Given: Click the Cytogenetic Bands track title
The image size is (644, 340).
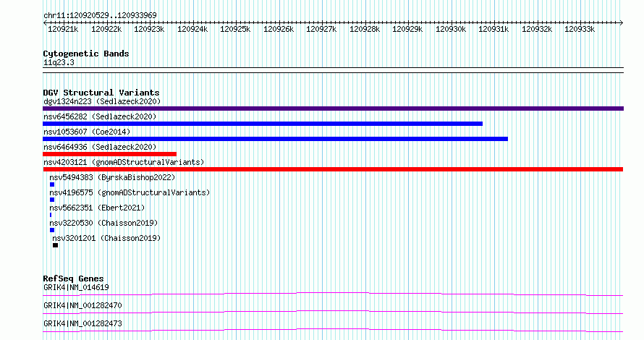Looking at the screenshot, I should (86, 54).
